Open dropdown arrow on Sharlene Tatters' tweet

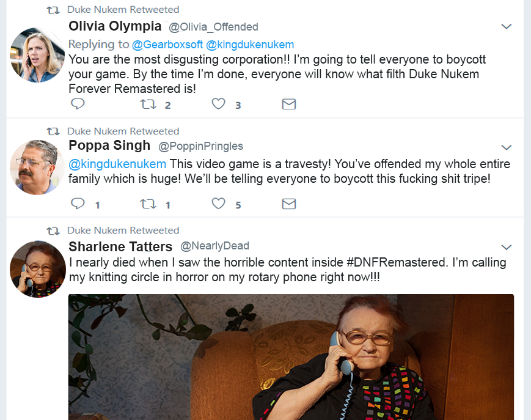506,248
